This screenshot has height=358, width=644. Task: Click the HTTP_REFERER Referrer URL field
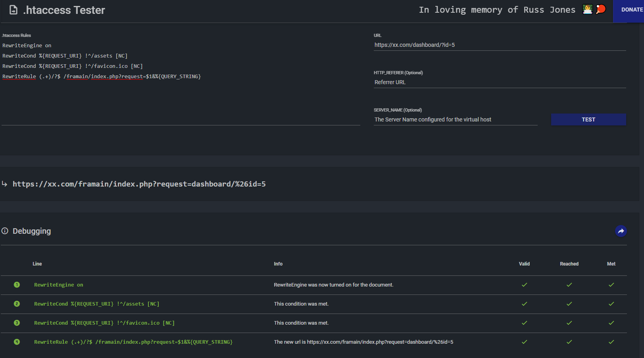click(x=499, y=82)
